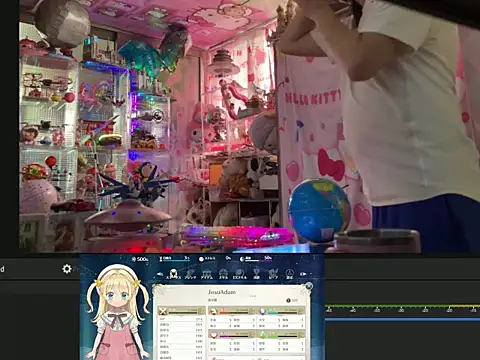Click the green bar stat panel icon
Image resolution: width=480 pixels, height=360 pixels.
click(263, 334)
